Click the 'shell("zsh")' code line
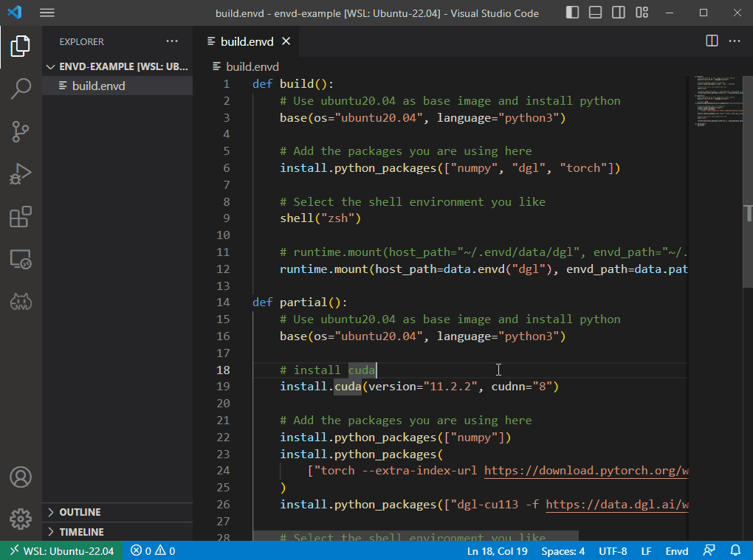Image resolution: width=753 pixels, height=560 pixels. point(320,218)
